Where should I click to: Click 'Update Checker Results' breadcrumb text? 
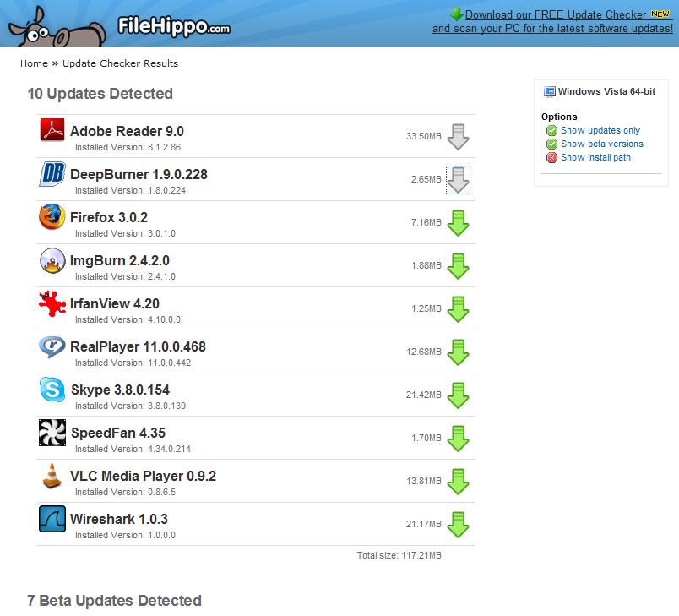pos(121,63)
